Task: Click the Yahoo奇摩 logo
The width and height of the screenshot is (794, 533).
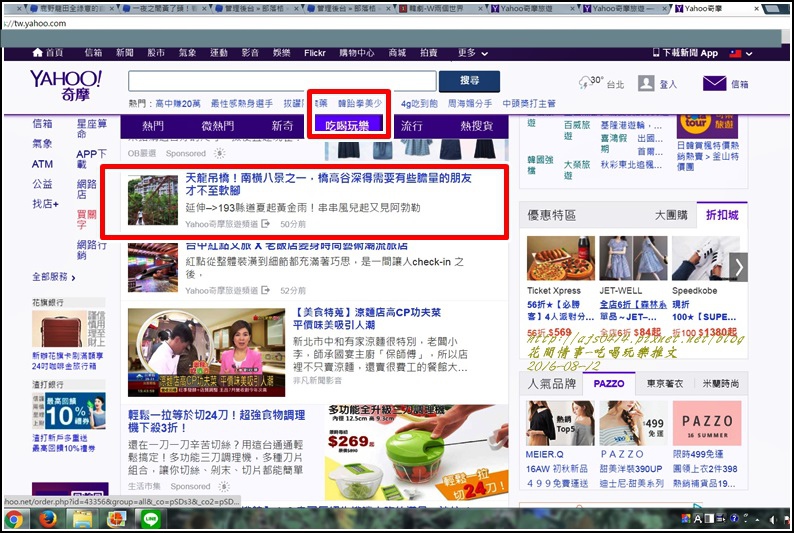Action: [66, 85]
